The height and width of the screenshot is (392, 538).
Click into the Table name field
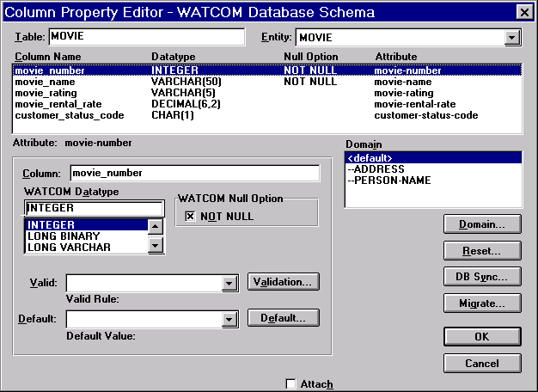point(146,37)
